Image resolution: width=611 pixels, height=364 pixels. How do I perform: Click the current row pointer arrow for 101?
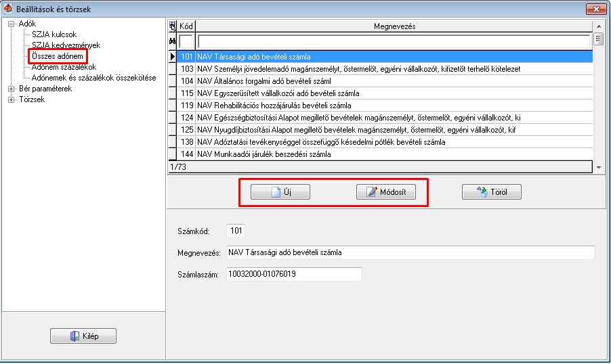(x=172, y=57)
